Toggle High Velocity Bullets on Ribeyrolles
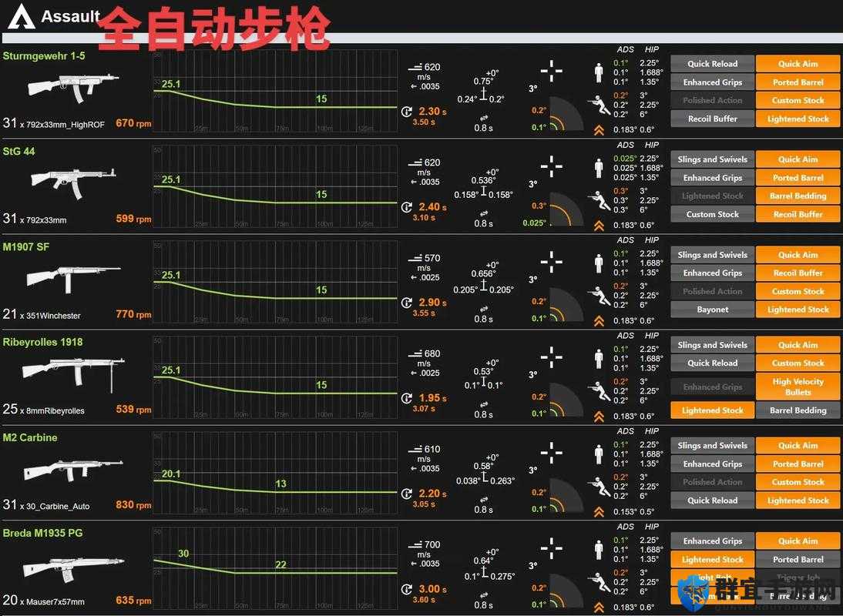 pos(798,387)
